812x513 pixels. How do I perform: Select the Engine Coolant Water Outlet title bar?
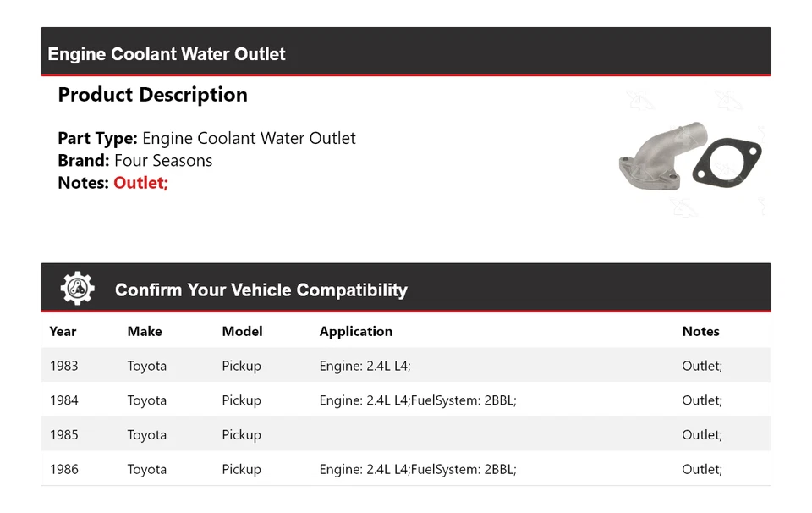pos(167,54)
